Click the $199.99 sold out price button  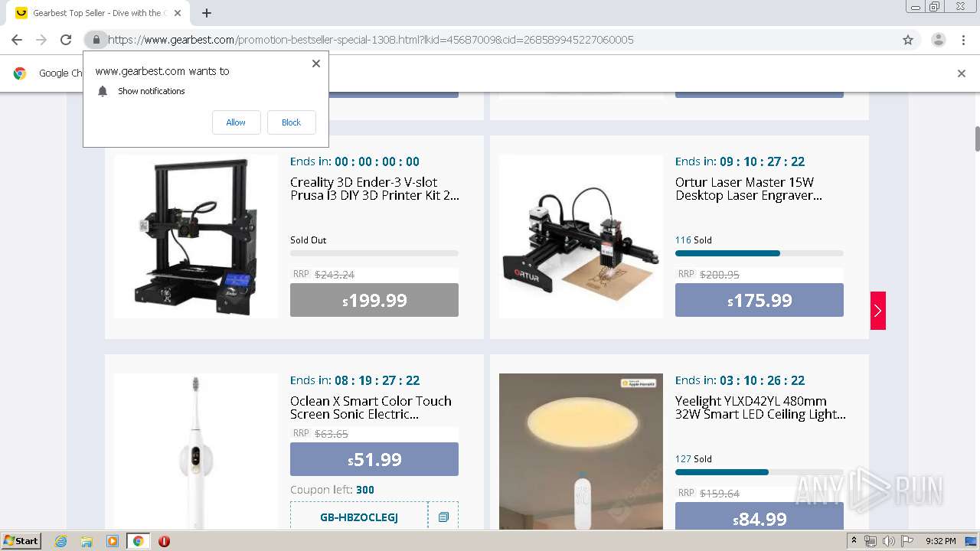pos(374,300)
